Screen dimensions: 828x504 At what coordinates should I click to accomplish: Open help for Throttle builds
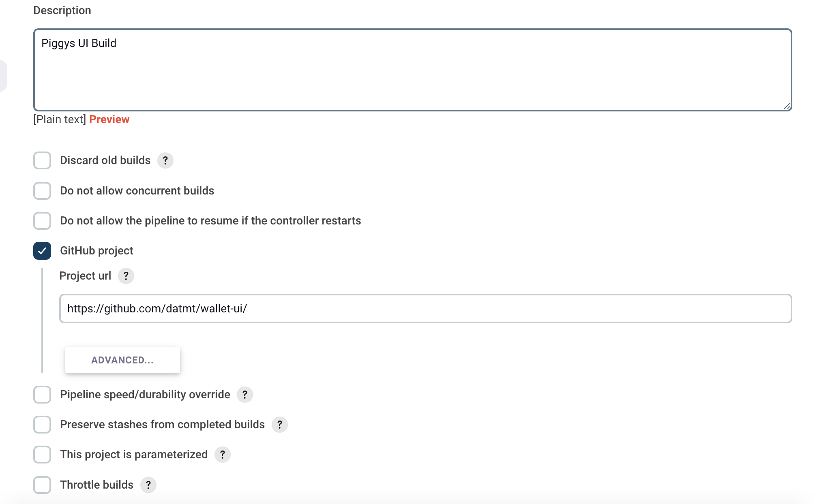tap(148, 485)
